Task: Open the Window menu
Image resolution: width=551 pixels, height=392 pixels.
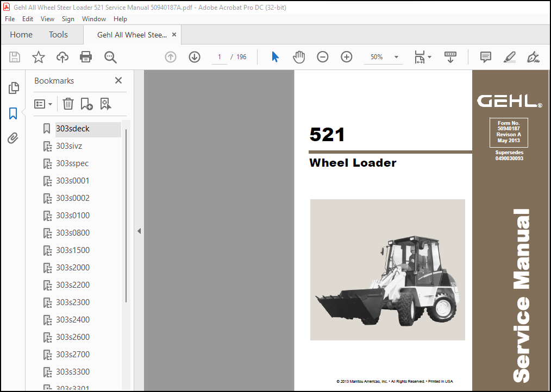Action: pyautogui.click(x=94, y=19)
